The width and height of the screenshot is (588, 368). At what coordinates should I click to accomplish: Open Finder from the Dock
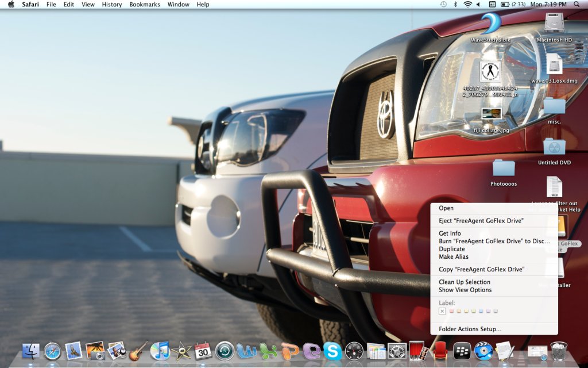click(x=31, y=351)
